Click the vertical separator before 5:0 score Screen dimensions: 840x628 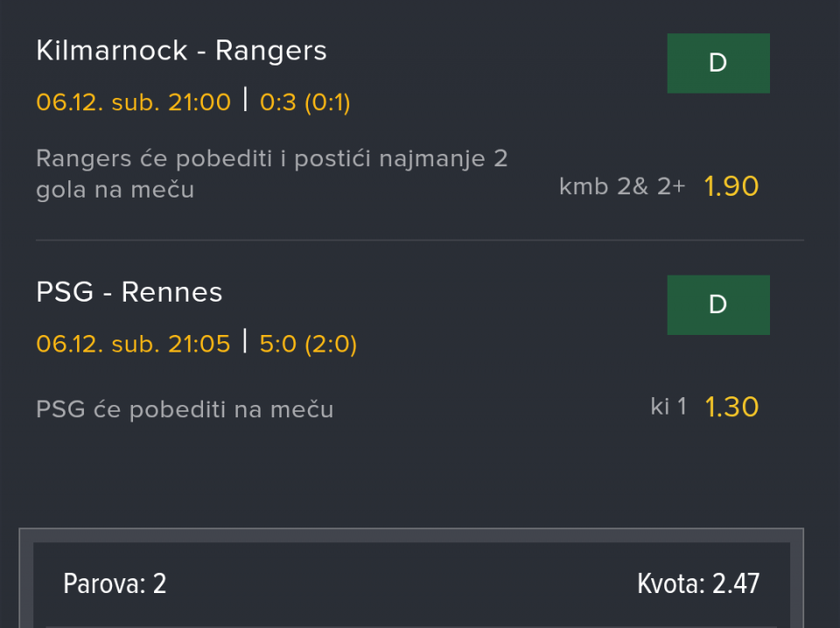pos(245,342)
